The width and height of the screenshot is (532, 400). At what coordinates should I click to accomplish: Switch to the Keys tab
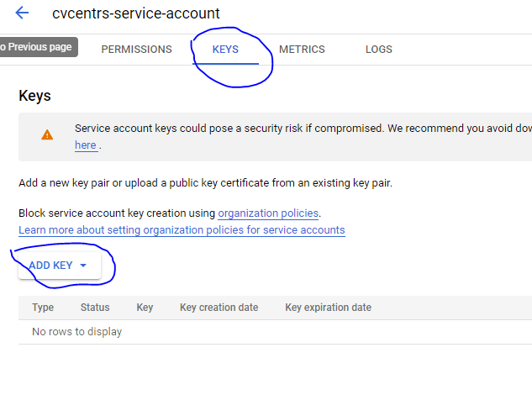(225, 50)
